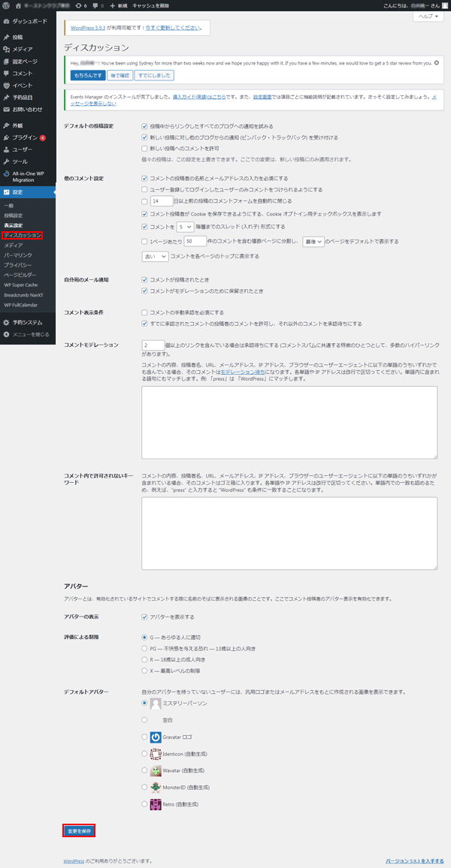The width and height of the screenshot is (451, 868).
Task: Open 表示設定 submenu item
Action: click(14, 225)
